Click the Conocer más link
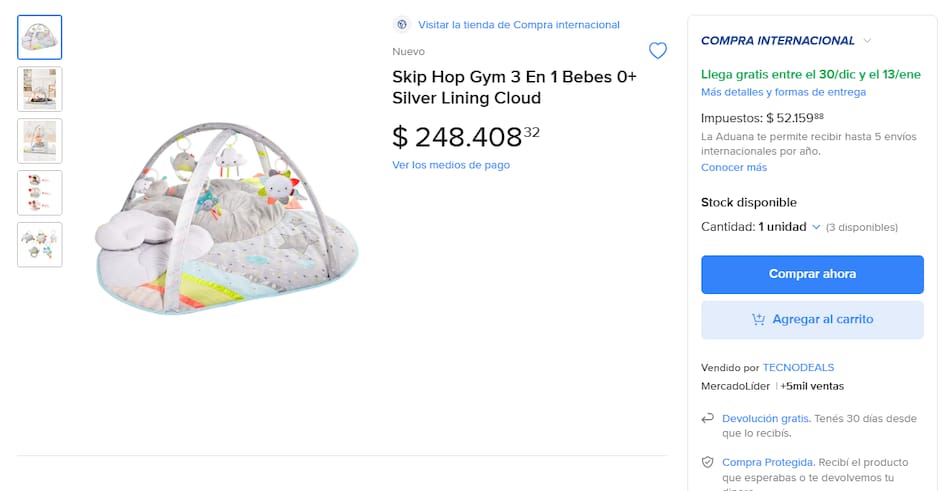 click(x=733, y=167)
